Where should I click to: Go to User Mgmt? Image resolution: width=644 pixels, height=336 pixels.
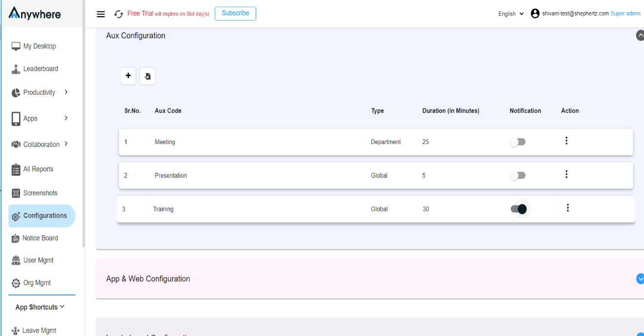tap(39, 260)
